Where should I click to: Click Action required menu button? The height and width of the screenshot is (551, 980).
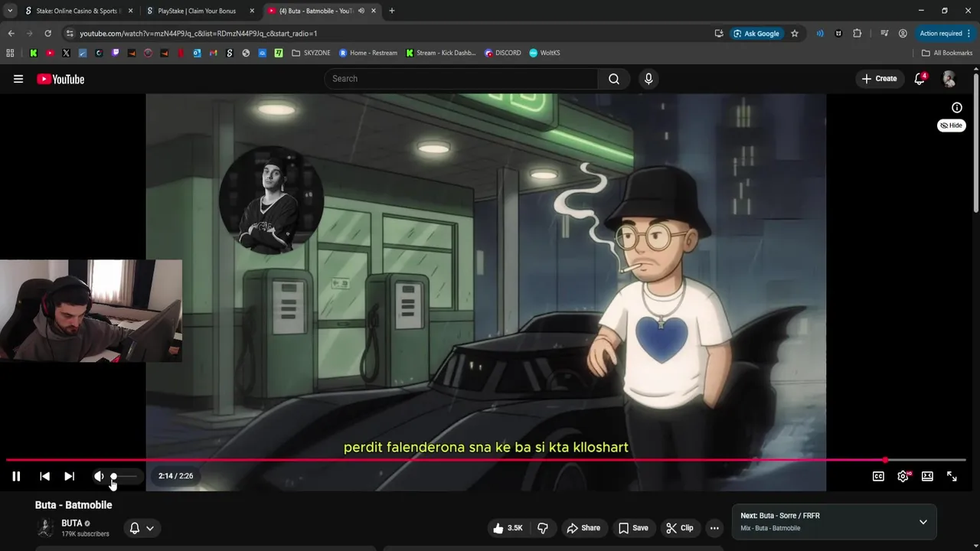(946, 34)
